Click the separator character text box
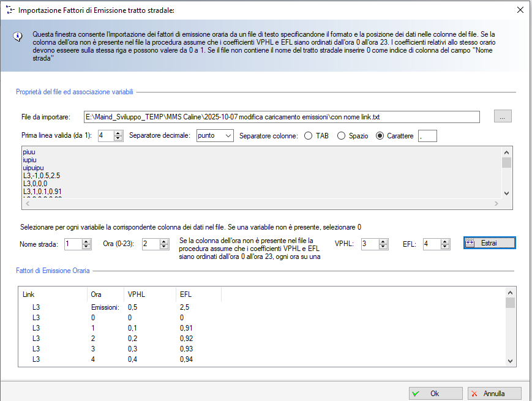This screenshot has height=401, width=532. coord(427,135)
